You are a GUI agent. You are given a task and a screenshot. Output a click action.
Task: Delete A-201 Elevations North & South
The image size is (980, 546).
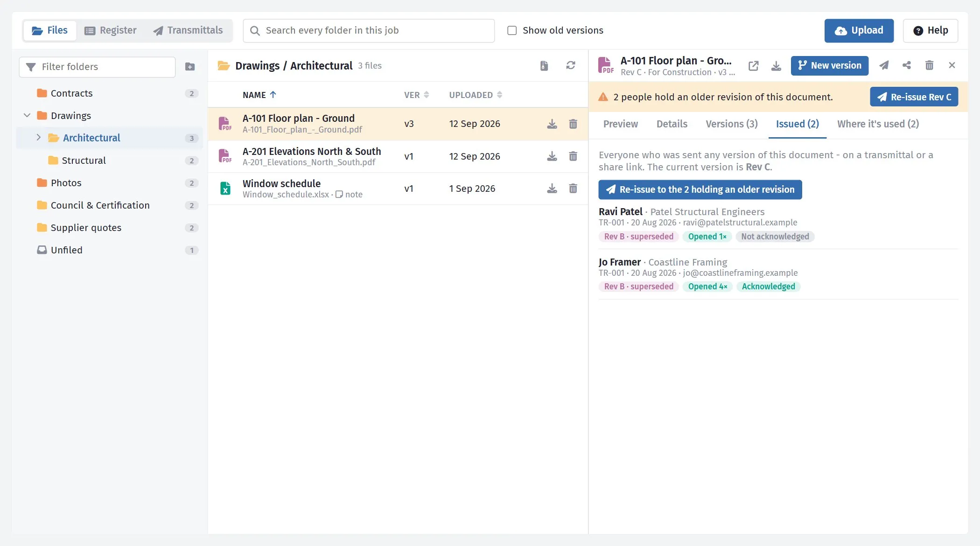tap(573, 156)
